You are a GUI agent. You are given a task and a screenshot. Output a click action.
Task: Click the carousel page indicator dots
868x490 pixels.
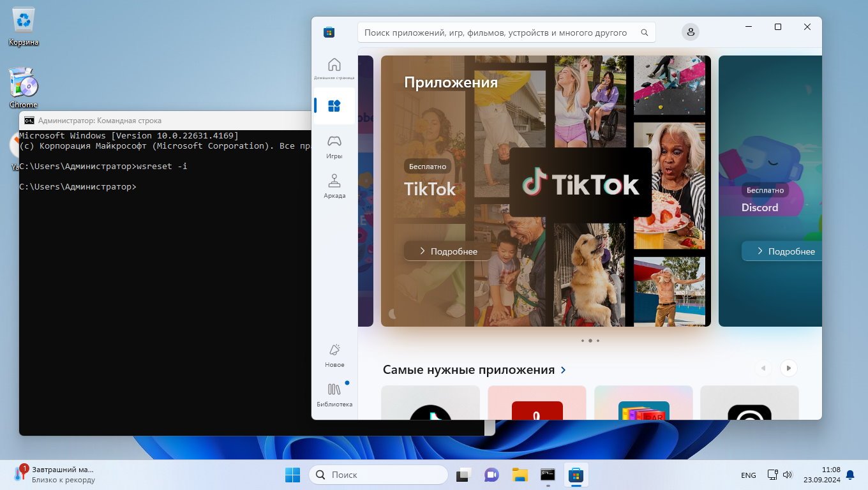tap(590, 341)
